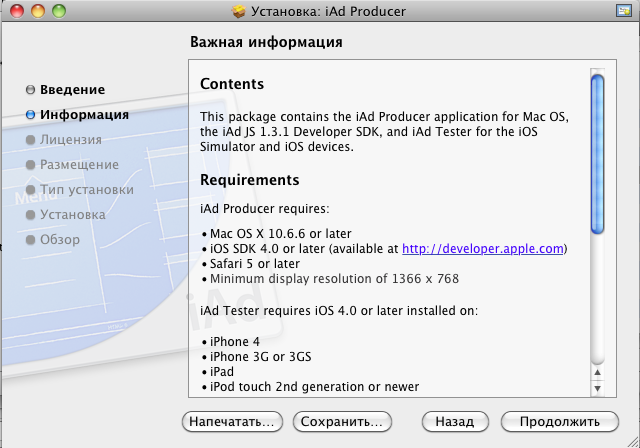640x448 pixels.
Task: Click the Напечатать… button
Action: (x=233, y=422)
